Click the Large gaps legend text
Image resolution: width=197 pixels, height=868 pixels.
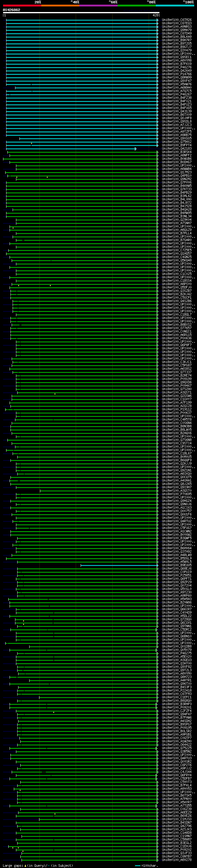tap(38, 866)
